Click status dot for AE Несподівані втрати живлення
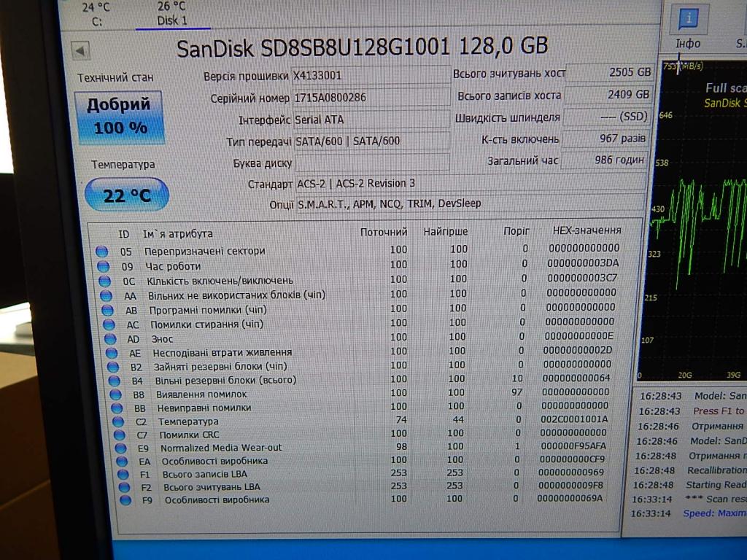This screenshot has height=560, width=747. (112, 353)
